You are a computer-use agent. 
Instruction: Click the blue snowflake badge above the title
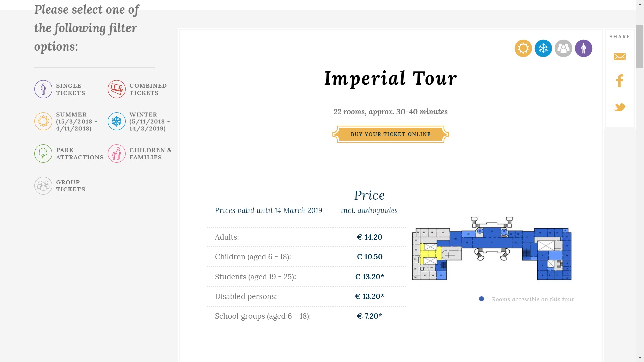tap(543, 48)
